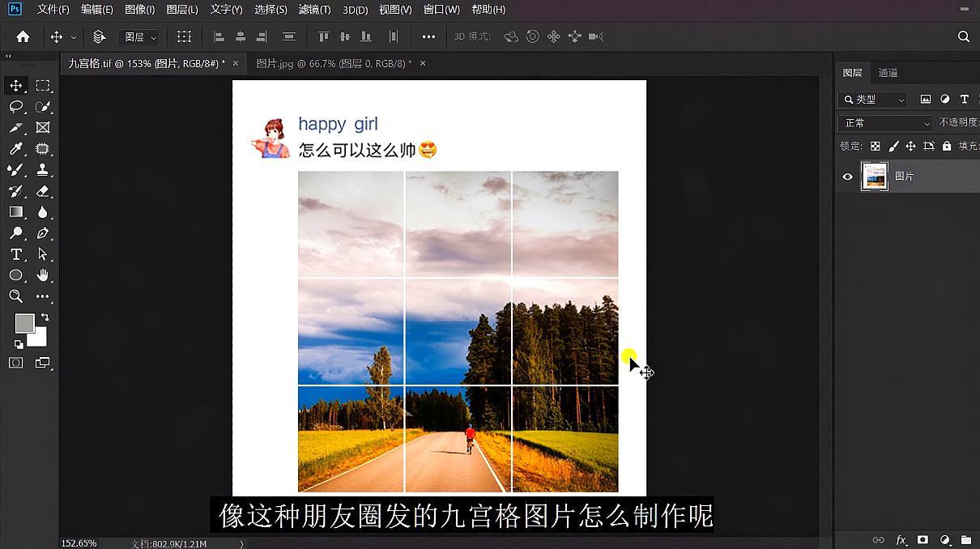Viewport: 980px width, 549px height.
Task: Hide the 图片 layer visibility
Action: point(848,176)
